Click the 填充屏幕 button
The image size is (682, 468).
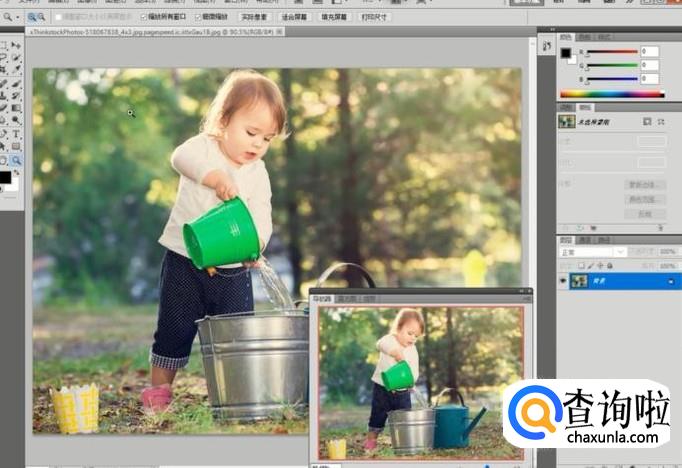(334, 17)
